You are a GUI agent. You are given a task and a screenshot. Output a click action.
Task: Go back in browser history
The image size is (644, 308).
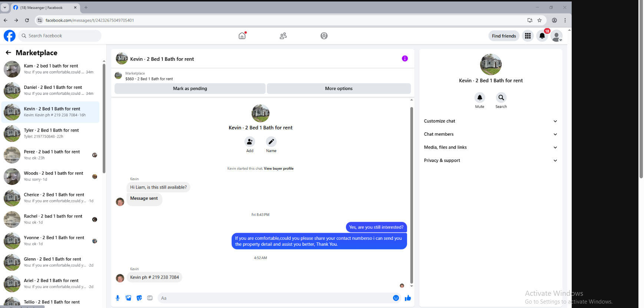coord(6,20)
